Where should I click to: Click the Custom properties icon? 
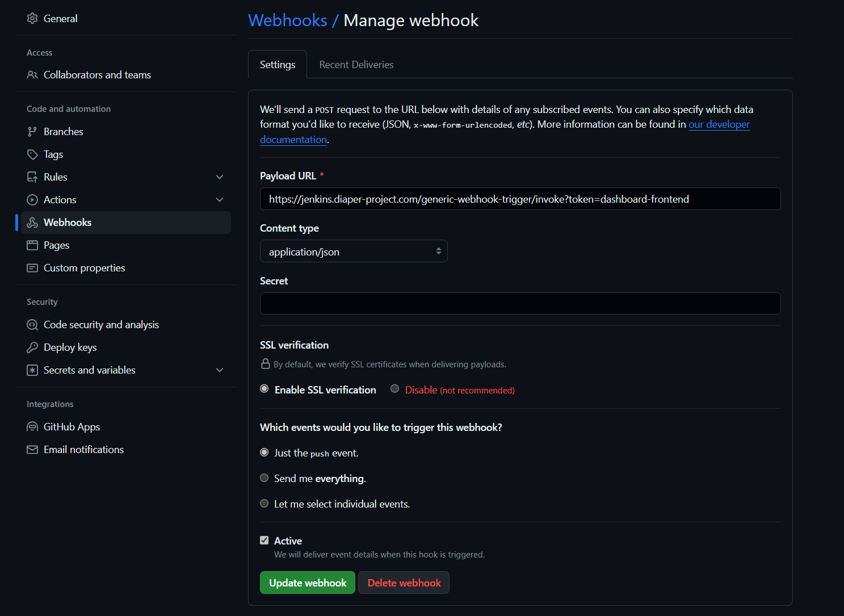pyautogui.click(x=32, y=268)
